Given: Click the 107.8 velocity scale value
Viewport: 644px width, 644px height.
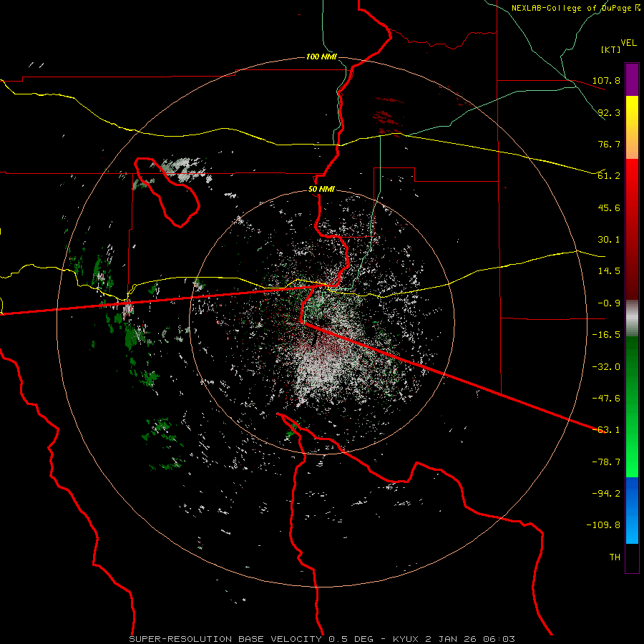Looking at the screenshot, I should (x=606, y=80).
